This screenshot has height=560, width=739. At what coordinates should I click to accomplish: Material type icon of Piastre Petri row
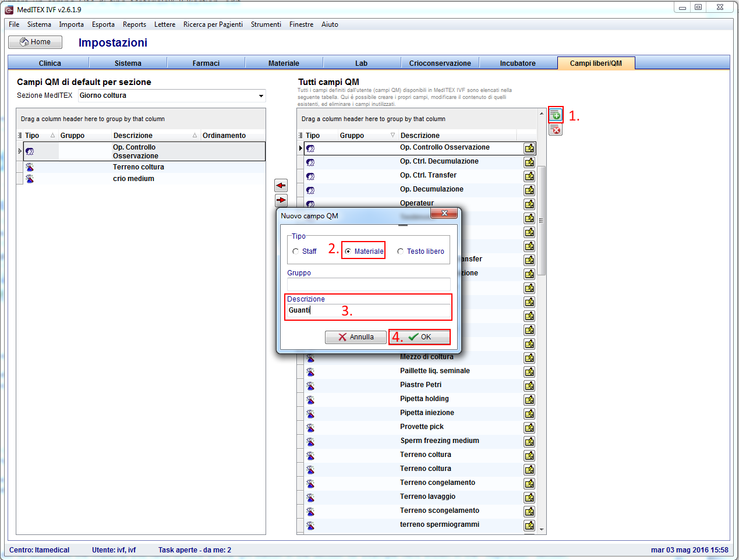[x=310, y=385]
